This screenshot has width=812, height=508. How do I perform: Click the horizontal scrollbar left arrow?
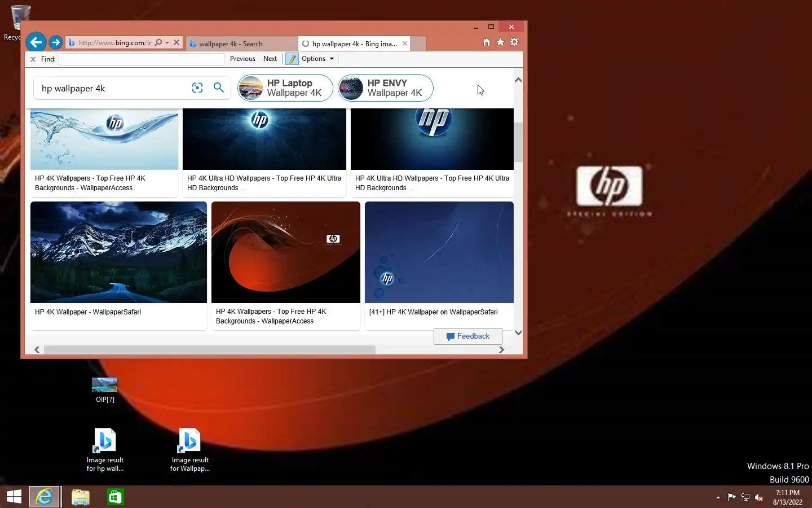pyautogui.click(x=37, y=349)
